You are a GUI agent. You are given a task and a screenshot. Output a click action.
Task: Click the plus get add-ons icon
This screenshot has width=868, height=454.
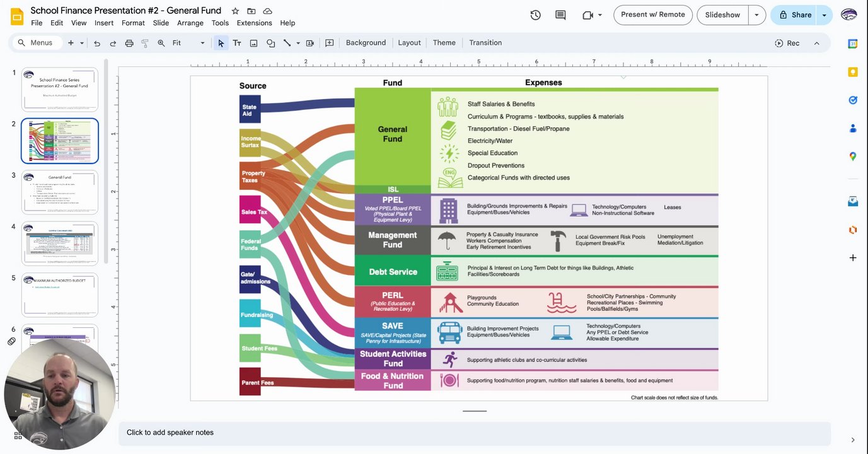853,257
